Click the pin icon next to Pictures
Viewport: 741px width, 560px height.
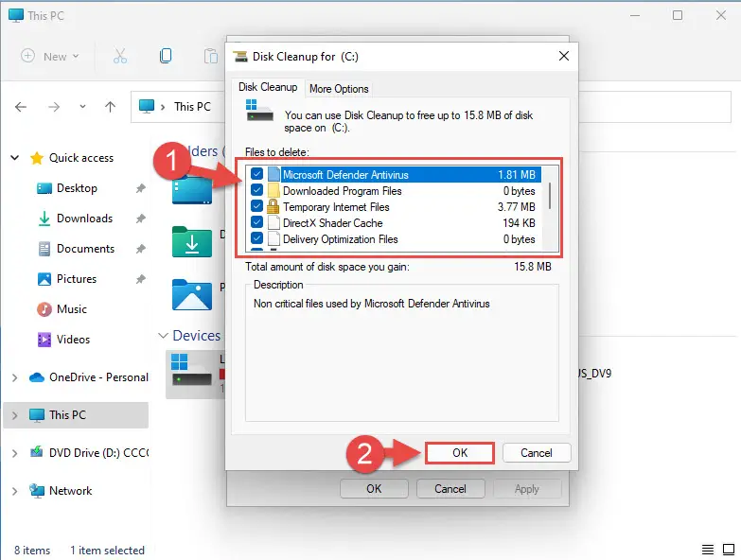click(x=140, y=279)
